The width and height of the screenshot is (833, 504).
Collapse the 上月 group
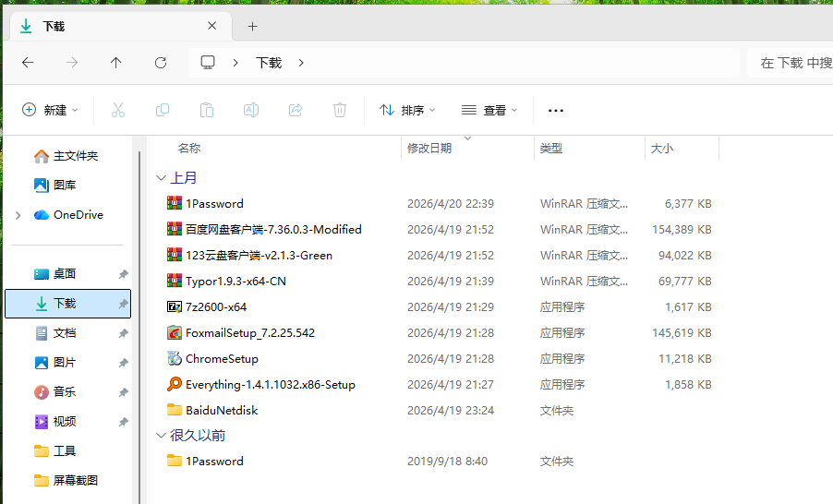click(x=161, y=178)
